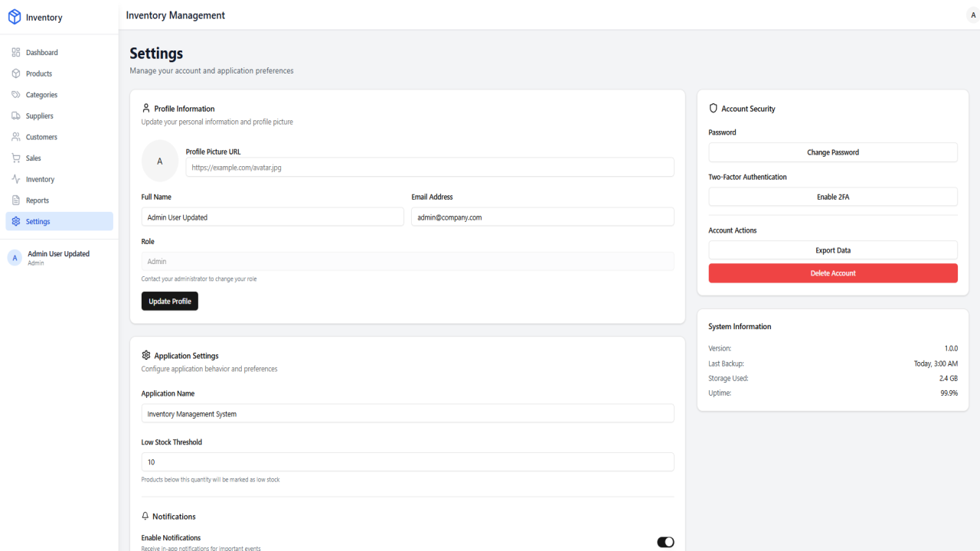Image resolution: width=980 pixels, height=551 pixels.
Task: Click the Sales shopping cart icon
Action: pyautogui.click(x=16, y=158)
